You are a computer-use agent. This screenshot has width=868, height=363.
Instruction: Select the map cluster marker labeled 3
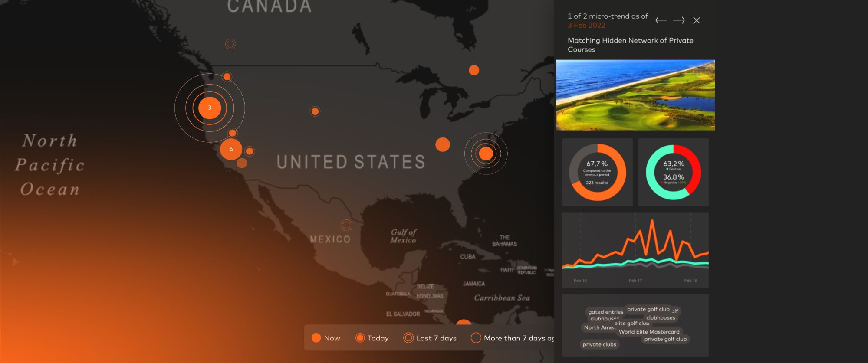210,108
